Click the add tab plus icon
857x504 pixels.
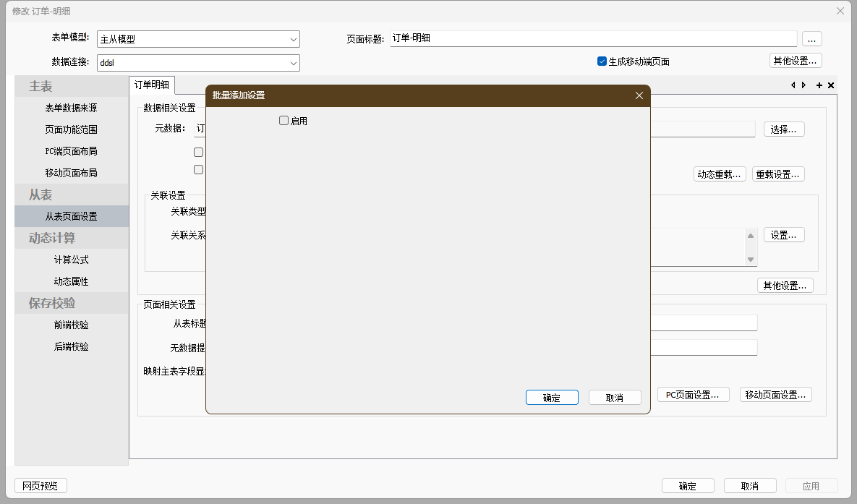coord(819,85)
